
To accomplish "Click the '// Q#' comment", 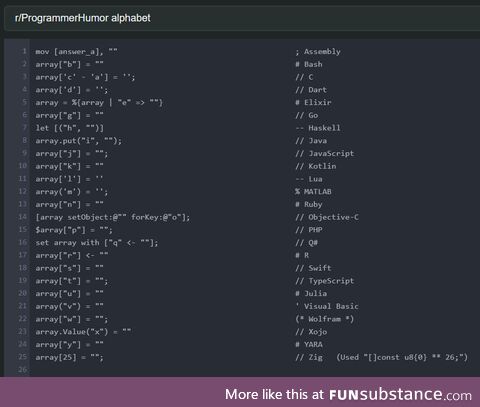I will pyautogui.click(x=307, y=243).
